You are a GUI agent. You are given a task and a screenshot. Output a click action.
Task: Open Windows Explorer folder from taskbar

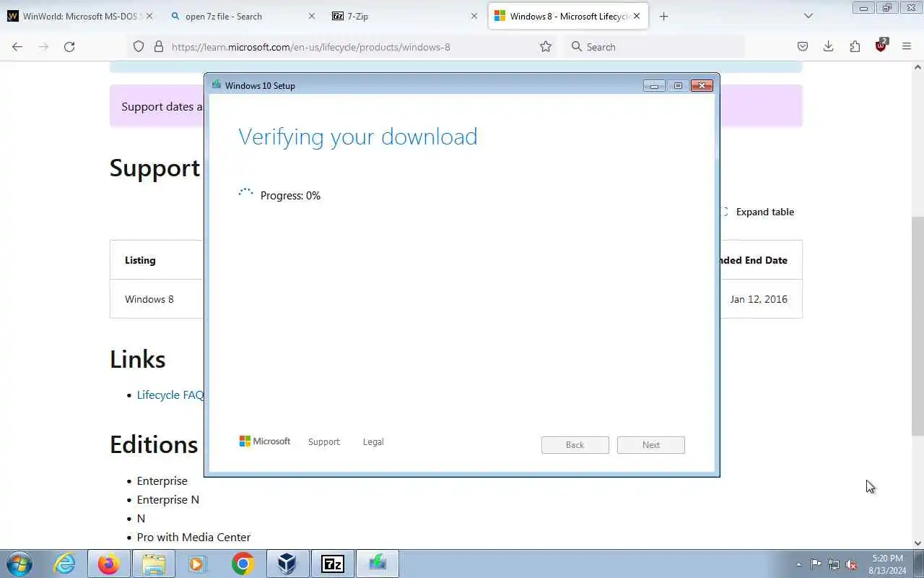[154, 564]
